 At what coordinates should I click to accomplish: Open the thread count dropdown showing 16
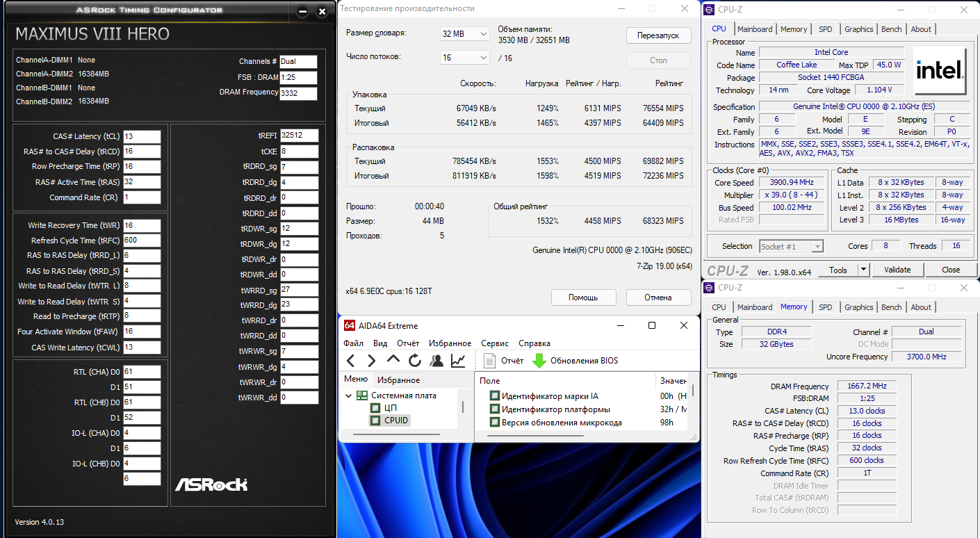[464, 58]
